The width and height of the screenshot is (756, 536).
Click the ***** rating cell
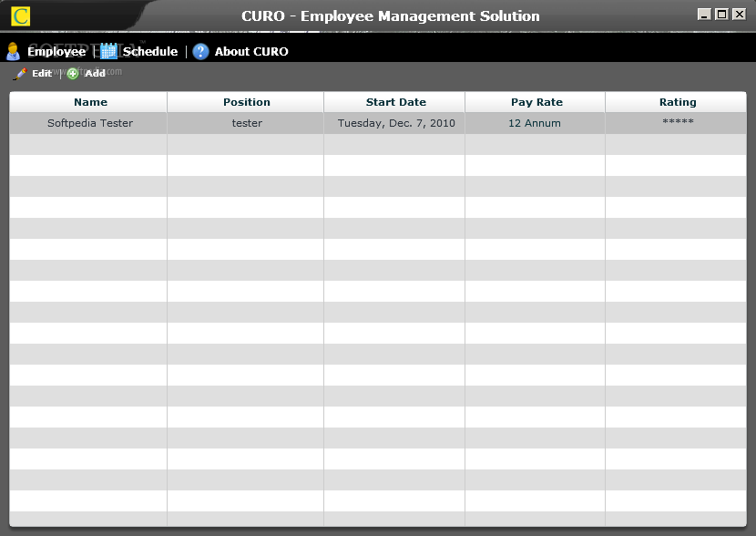coord(676,123)
